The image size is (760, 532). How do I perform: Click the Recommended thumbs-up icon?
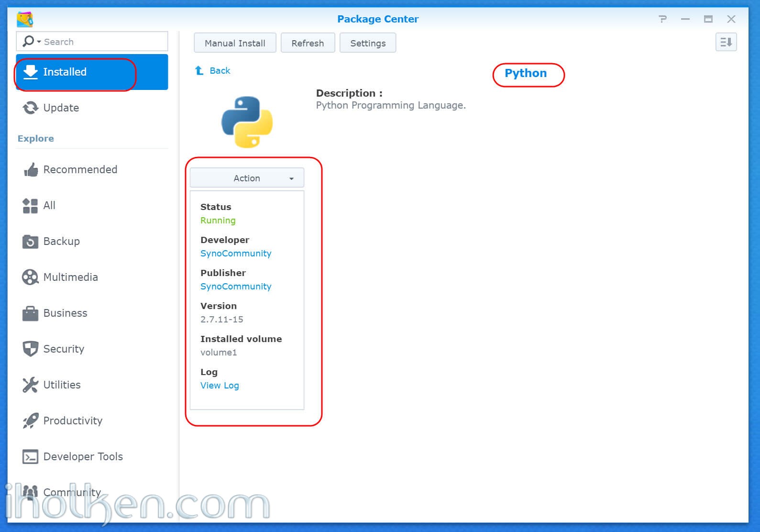31,169
